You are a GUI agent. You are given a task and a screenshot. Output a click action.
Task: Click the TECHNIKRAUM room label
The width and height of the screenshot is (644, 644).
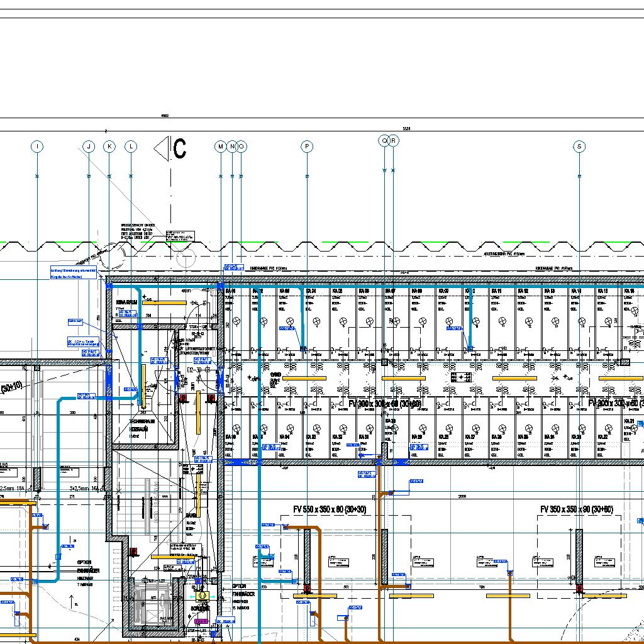(x=142, y=421)
